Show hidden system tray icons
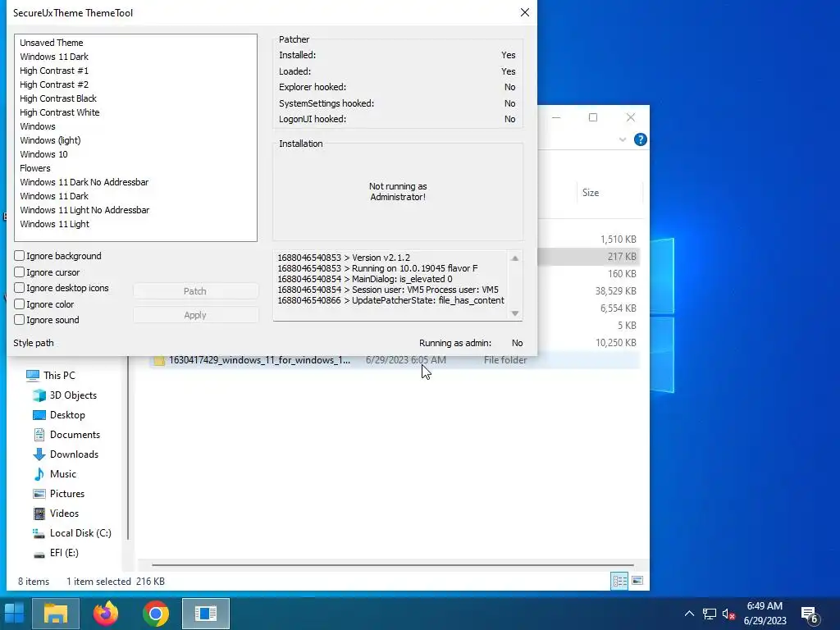Viewport: 840px width, 630px height. pyautogui.click(x=689, y=614)
